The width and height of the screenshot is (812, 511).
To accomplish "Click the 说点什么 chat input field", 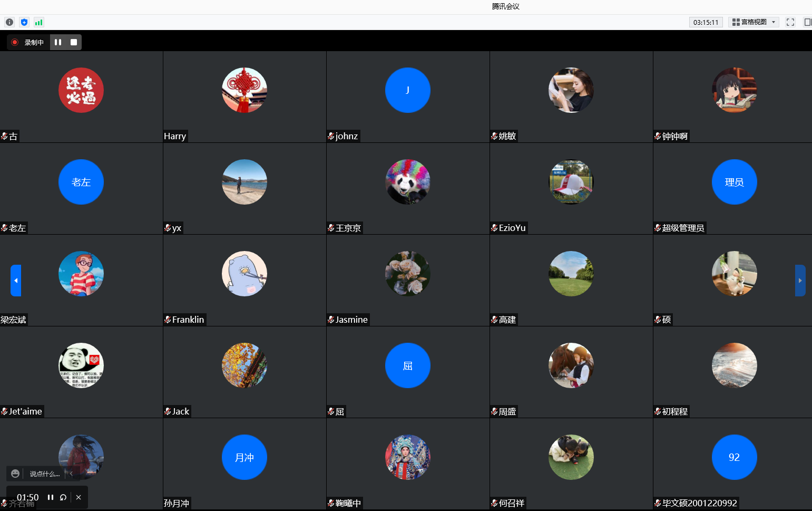I will click(44, 474).
